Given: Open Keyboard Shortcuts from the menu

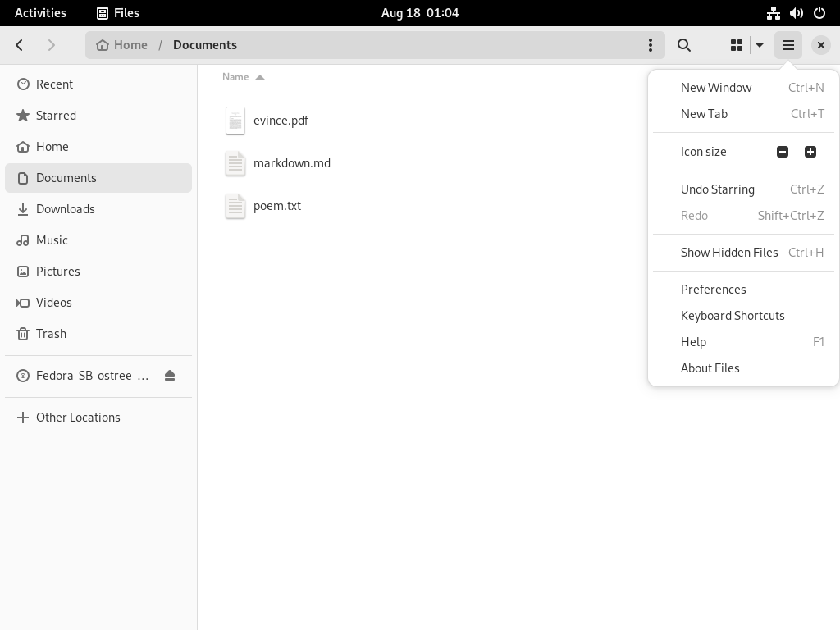Looking at the screenshot, I should click(743, 316).
